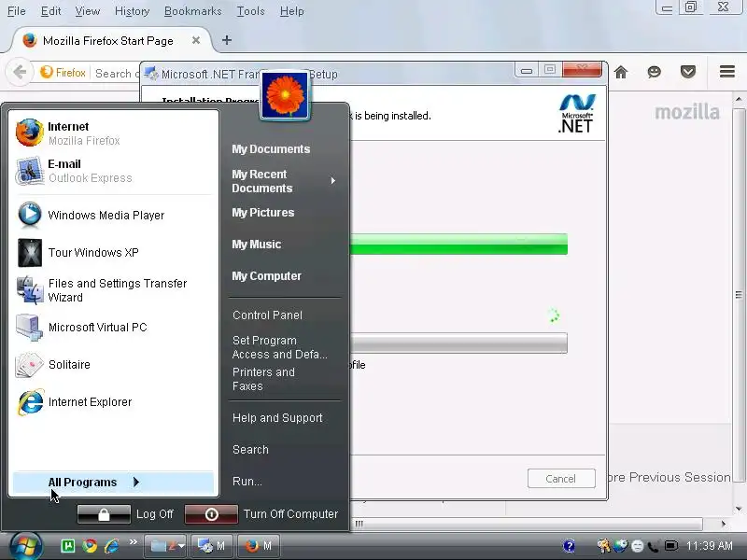This screenshot has width=747, height=560.
Task: Open My Music from Start menu
Action: pos(256,245)
